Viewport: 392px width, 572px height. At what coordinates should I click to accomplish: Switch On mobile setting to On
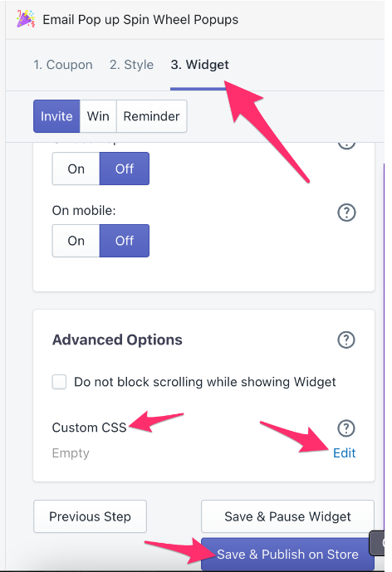tap(76, 241)
